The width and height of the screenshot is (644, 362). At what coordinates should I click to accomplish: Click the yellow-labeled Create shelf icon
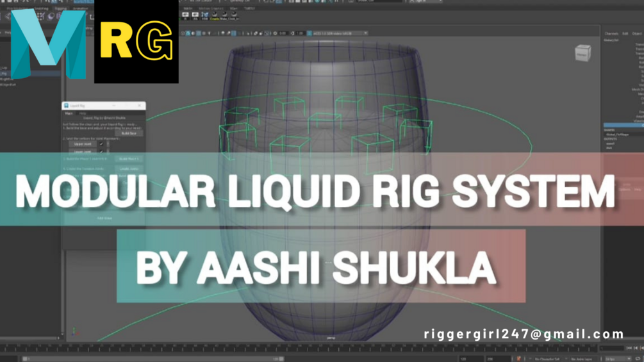[x=215, y=16]
